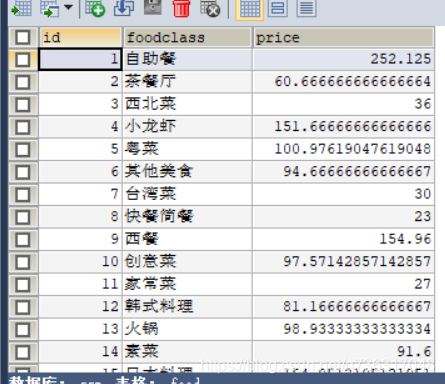
Task: Click the duplicate current row icon
Action: (x=124, y=8)
